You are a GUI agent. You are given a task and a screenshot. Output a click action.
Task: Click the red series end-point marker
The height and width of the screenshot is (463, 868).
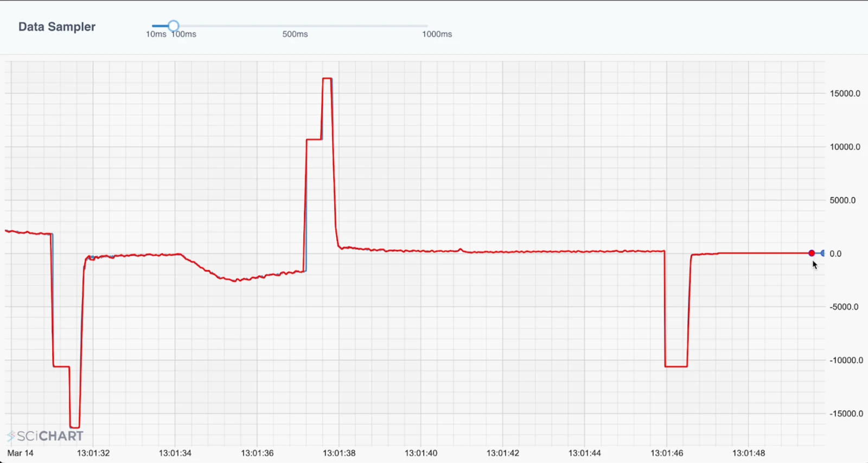[812, 253]
